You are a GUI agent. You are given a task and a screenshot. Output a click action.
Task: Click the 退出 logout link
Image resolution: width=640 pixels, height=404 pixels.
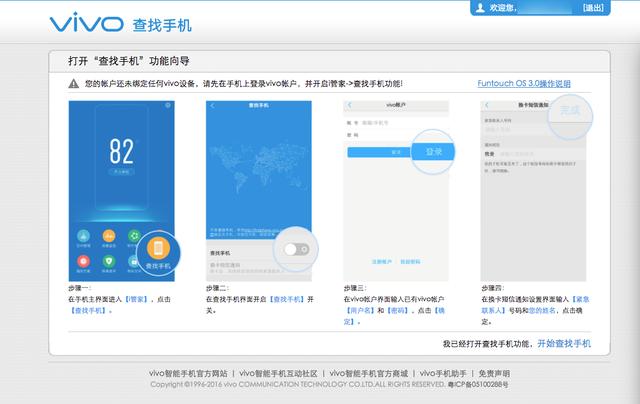593,8
